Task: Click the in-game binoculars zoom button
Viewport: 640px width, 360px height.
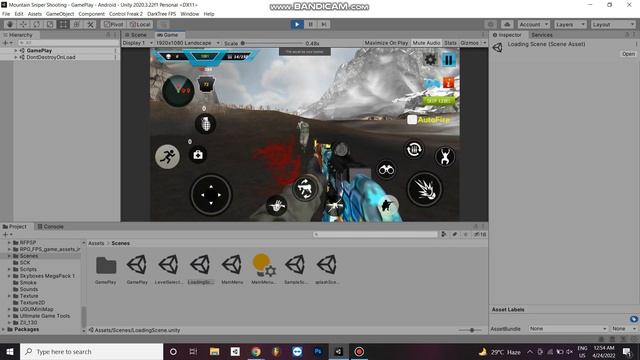Action: [x=386, y=169]
